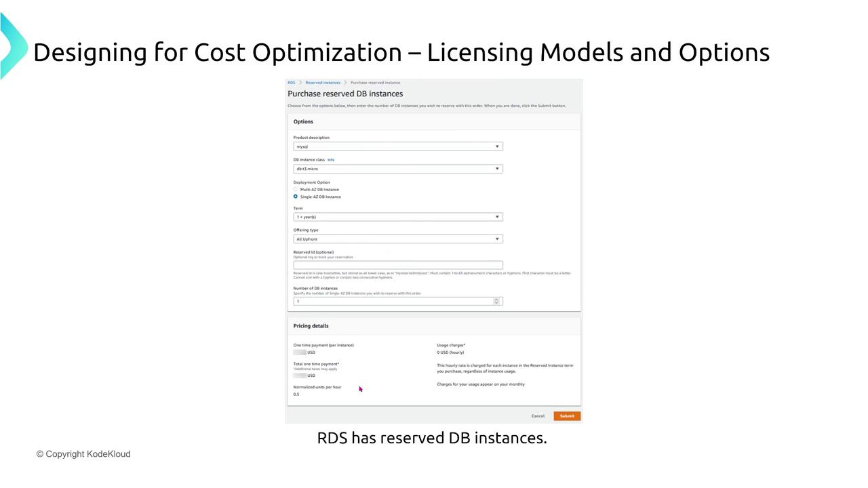Focus the Reserved Id text field
Viewport: 868px width, 488px height.
click(398, 265)
